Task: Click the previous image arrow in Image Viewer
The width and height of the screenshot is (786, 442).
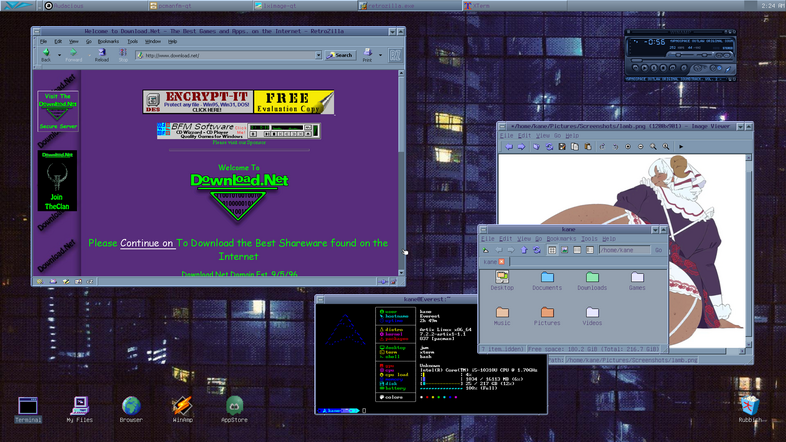Action: pyautogui.click(x=509, y=146)
